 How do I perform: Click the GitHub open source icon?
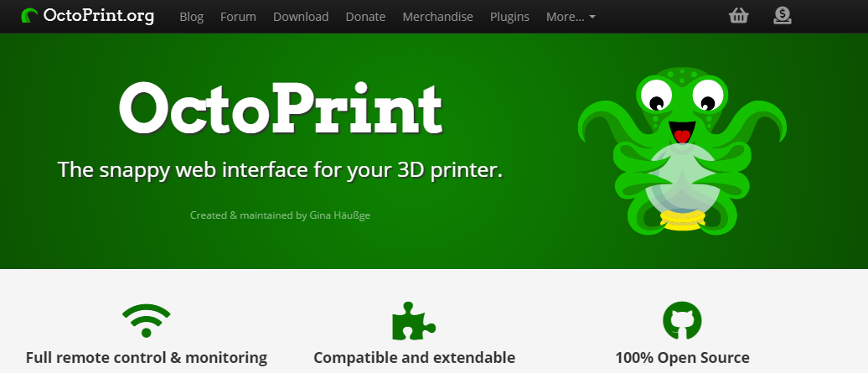682,320
